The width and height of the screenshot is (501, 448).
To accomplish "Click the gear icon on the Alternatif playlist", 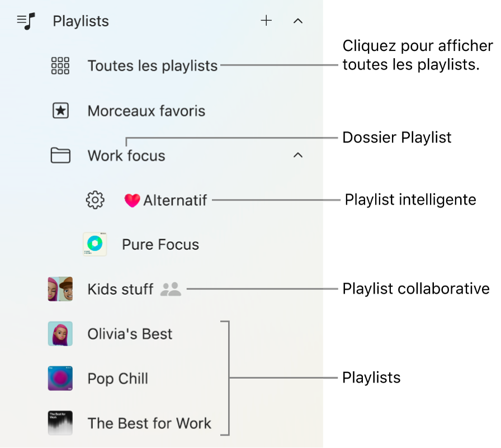I will point(95,200).
